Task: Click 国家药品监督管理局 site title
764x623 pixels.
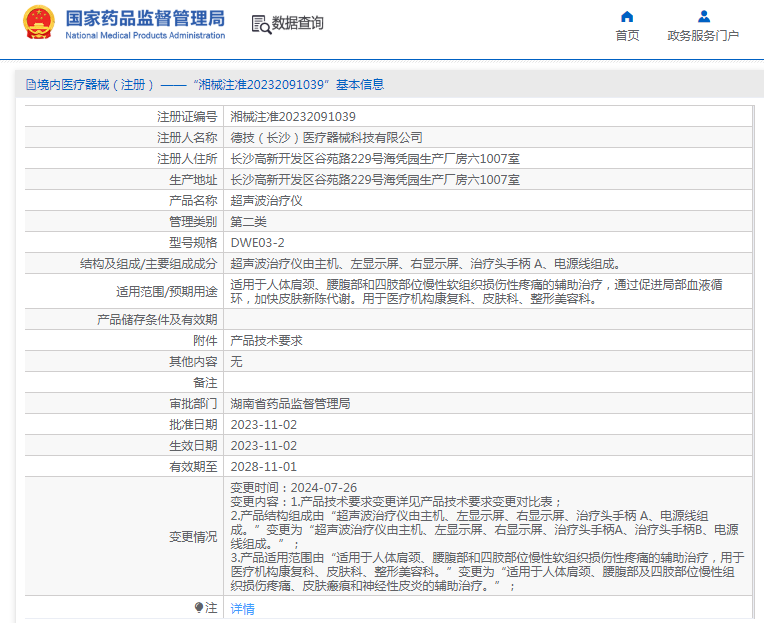Action: 145,19
